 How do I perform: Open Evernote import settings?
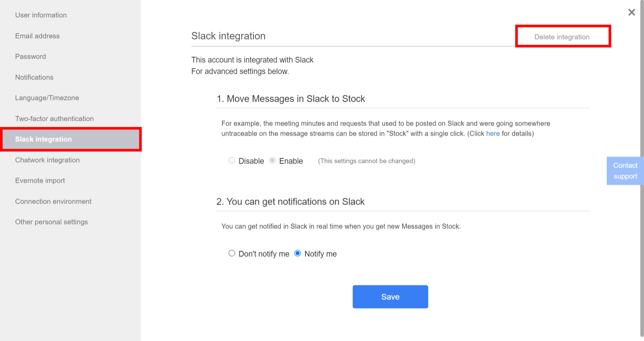40,181
